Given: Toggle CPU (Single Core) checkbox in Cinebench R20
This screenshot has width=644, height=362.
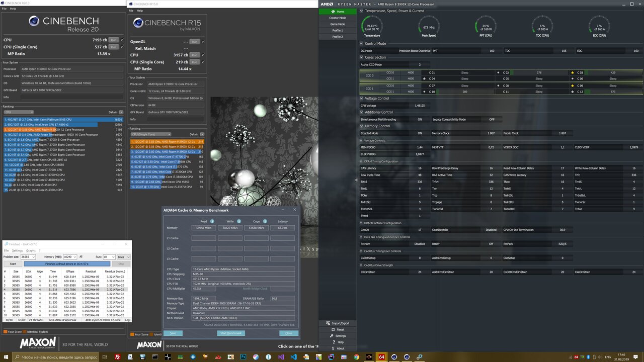Looking at the screenshot, I should click(122, 47).
